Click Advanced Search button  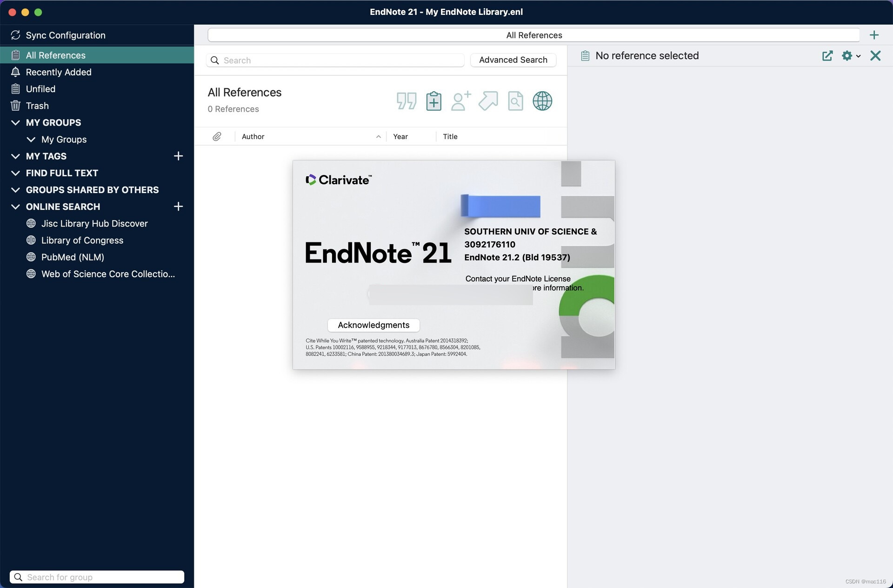pos(513,60)
